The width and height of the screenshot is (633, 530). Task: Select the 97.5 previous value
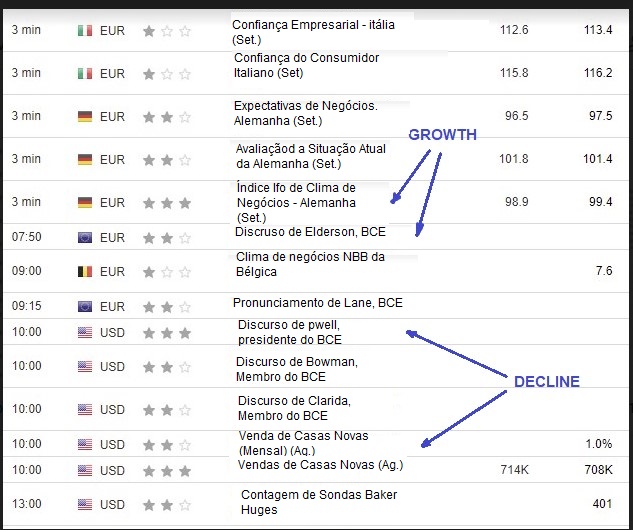pyautogui.click(x=601, y=116)
